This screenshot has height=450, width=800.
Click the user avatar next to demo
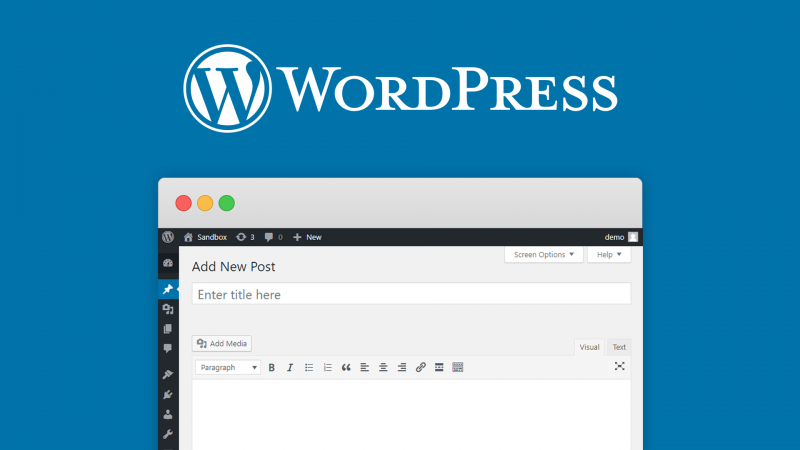[x=633, y=237]
